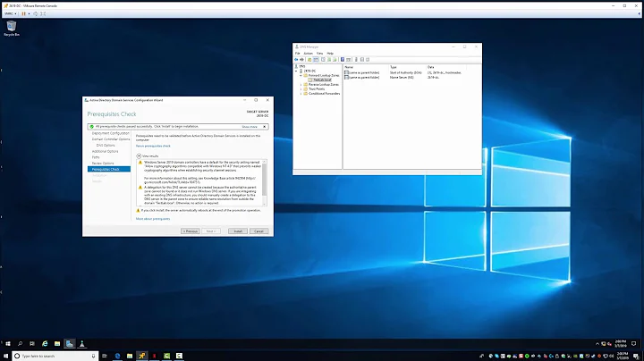Screen dimensions: 644x361
Task: Click results pane vertical scrollbar in wizard
Action: (265, 180)
